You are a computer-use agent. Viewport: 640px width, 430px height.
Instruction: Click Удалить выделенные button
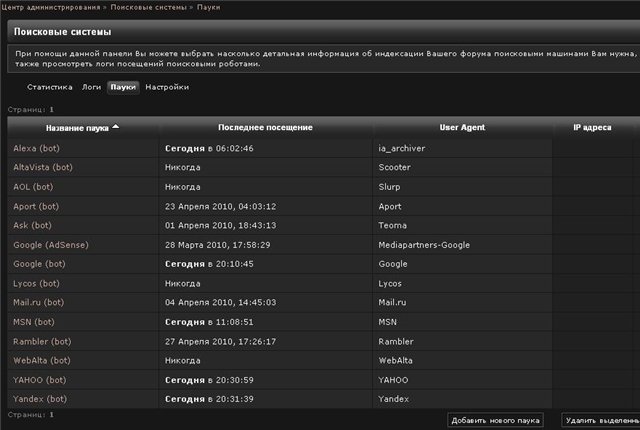601,420
